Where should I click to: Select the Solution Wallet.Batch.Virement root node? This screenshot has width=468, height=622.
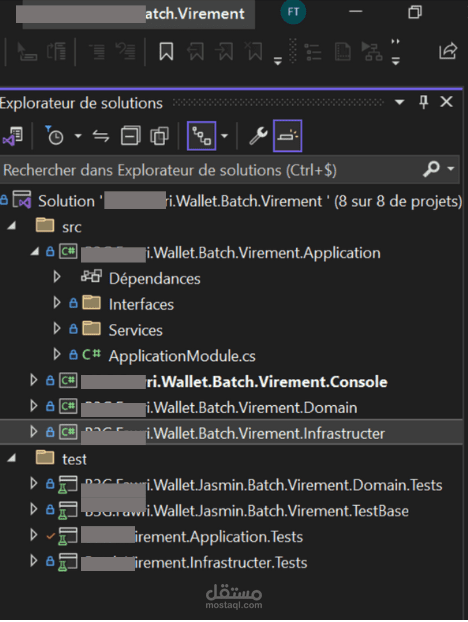(250, 201)
